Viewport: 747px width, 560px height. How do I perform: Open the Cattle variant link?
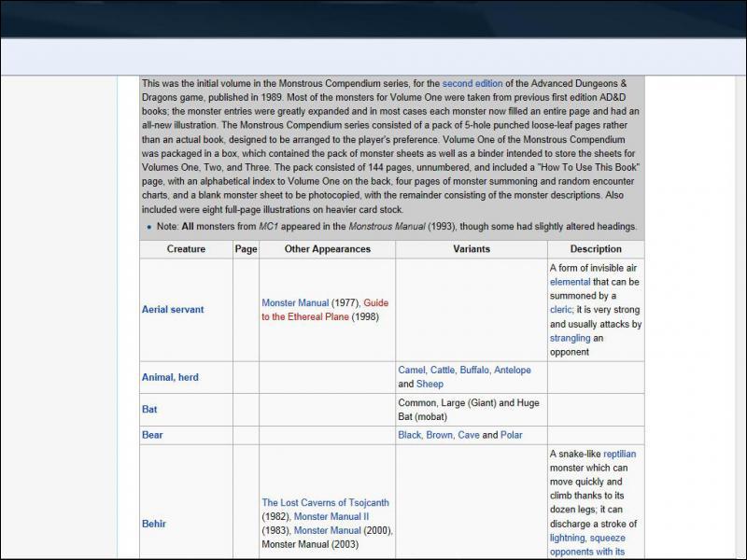443,370
